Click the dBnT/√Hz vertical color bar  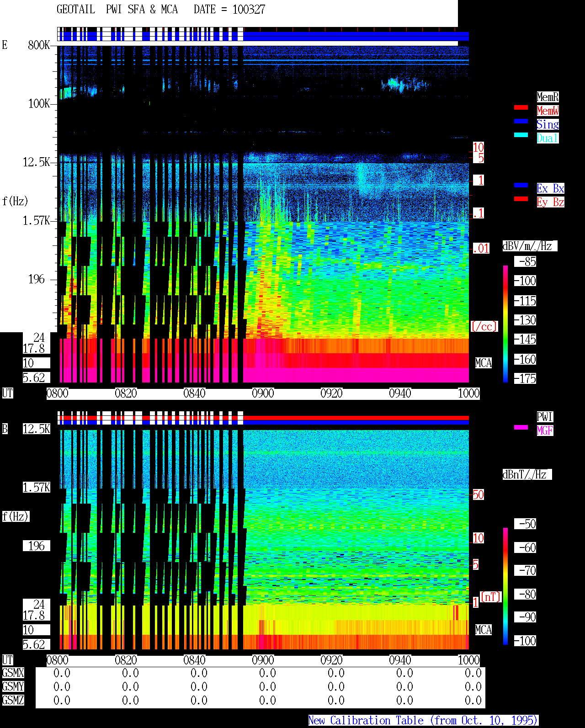point(505,586)
